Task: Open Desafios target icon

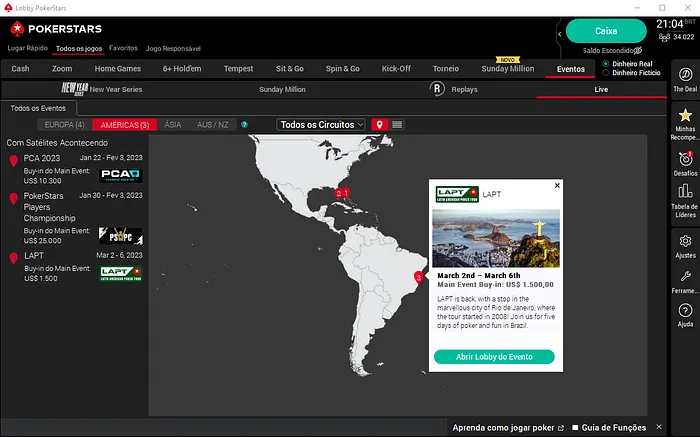Action: pyautogui.click(x=685, y=158)
